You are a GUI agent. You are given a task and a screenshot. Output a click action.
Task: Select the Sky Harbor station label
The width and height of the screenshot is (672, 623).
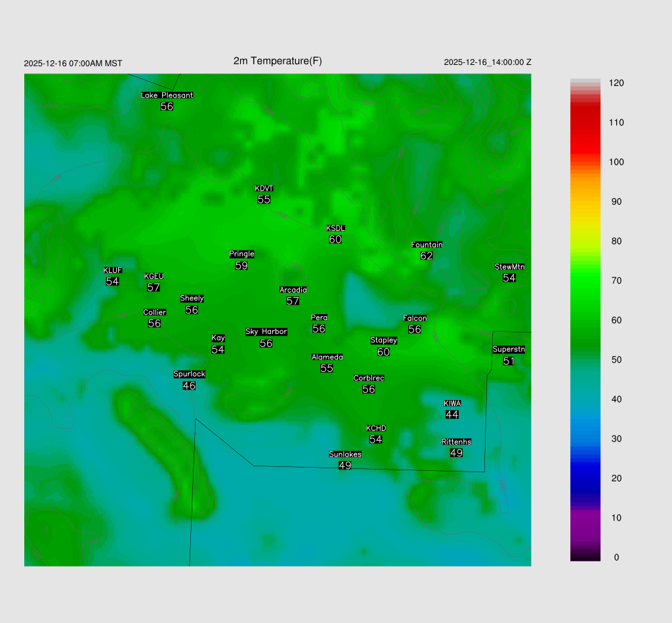click(x=266, y=332)
